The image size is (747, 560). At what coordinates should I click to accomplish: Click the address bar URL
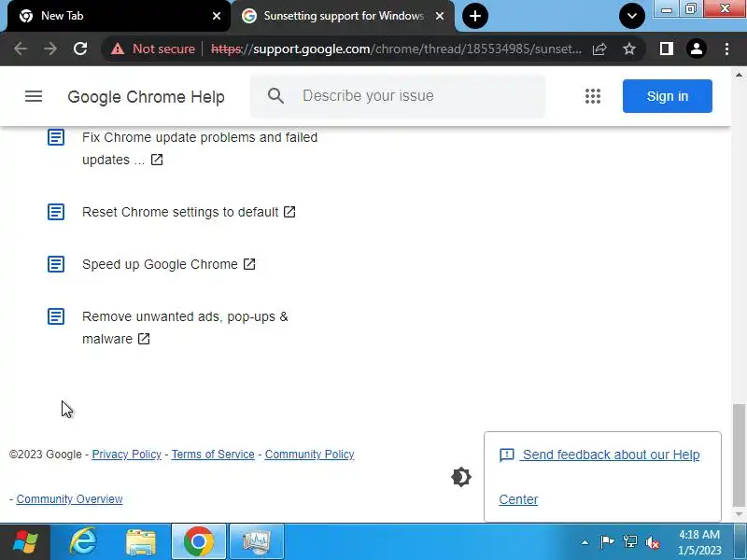tap(395, 49)
